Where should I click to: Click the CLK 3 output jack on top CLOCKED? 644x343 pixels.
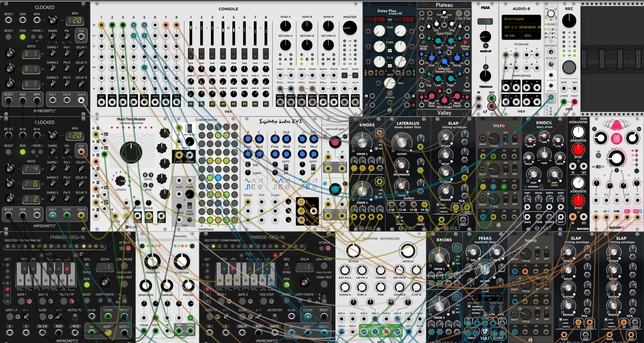pos(81,101)
